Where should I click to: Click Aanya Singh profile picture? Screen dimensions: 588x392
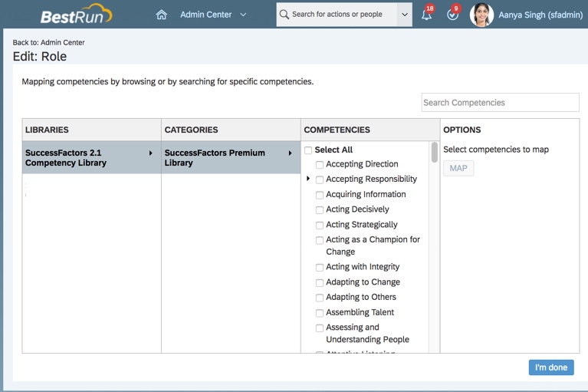pyautogui.click(x=481, y=15)
